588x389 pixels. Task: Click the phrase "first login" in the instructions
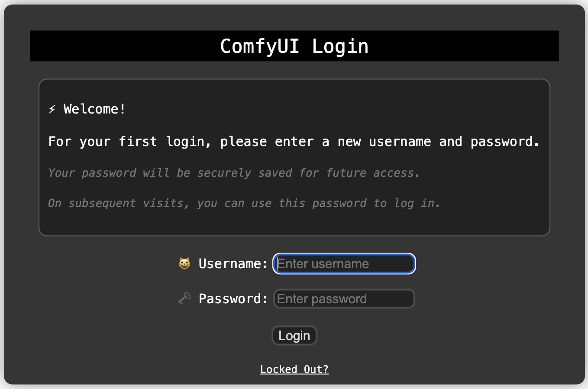pos(161,142)
